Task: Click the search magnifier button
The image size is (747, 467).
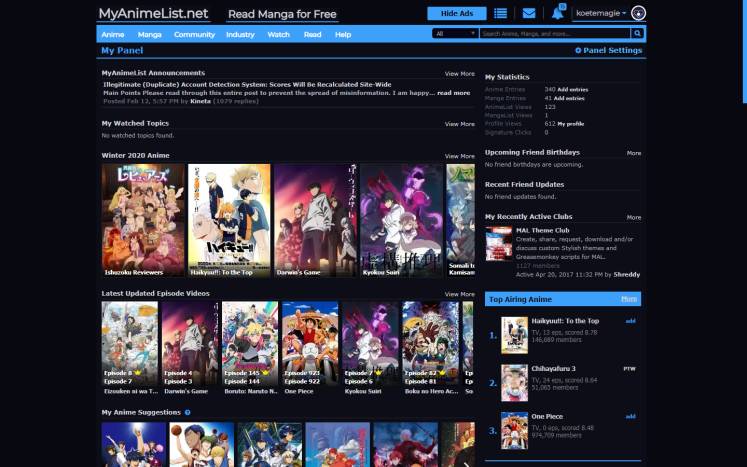Action: pyautogui.click(x=637, y=33)
